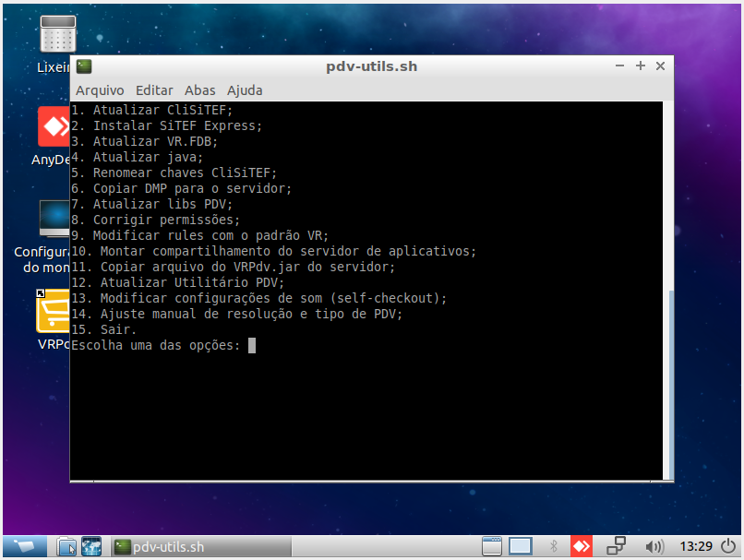Open the Ajuda menu
This screenshot has height=560, width=744.
tap(245, 90)
